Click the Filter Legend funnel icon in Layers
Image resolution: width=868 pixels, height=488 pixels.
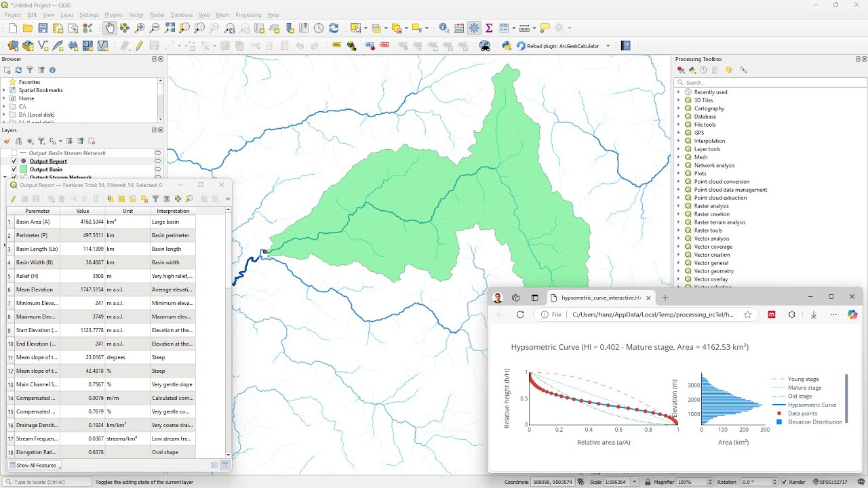point(41,141)
